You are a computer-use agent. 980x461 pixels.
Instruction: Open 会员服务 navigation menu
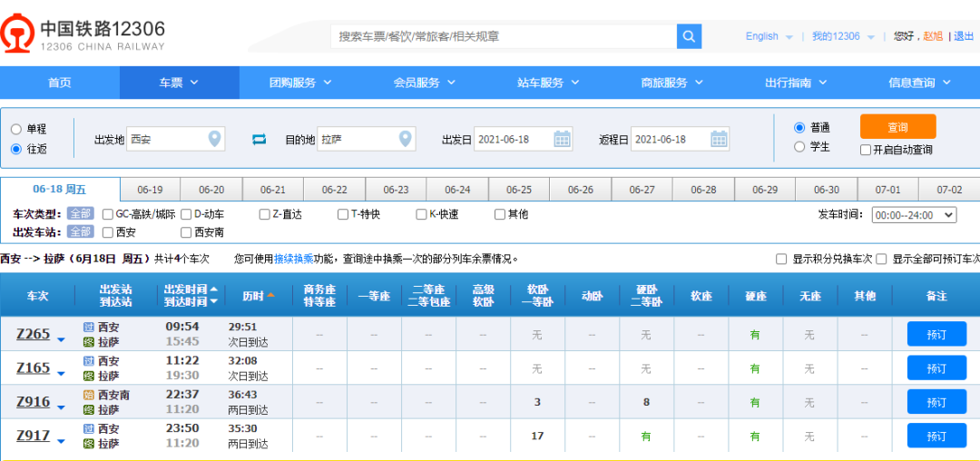pos(425,83)
